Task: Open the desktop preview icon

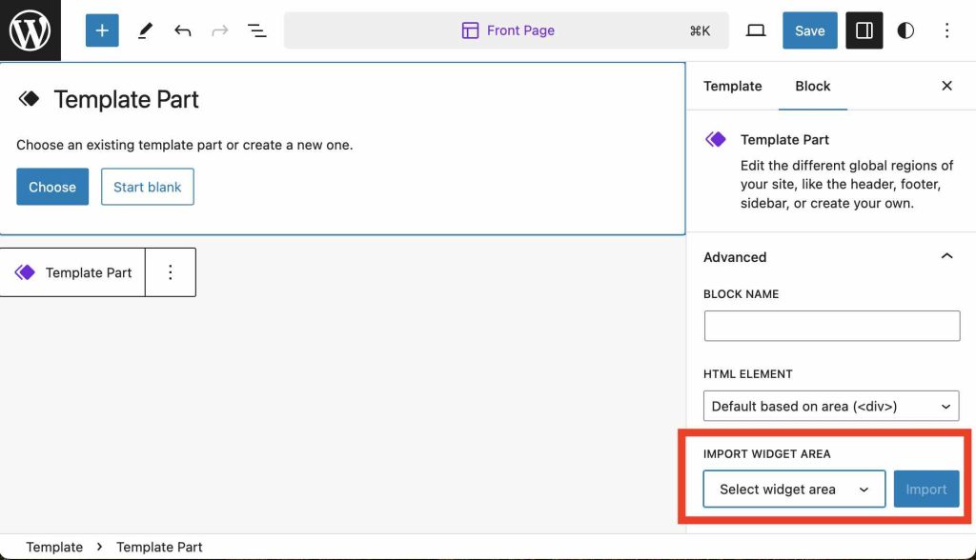Action: click(755, 30)
